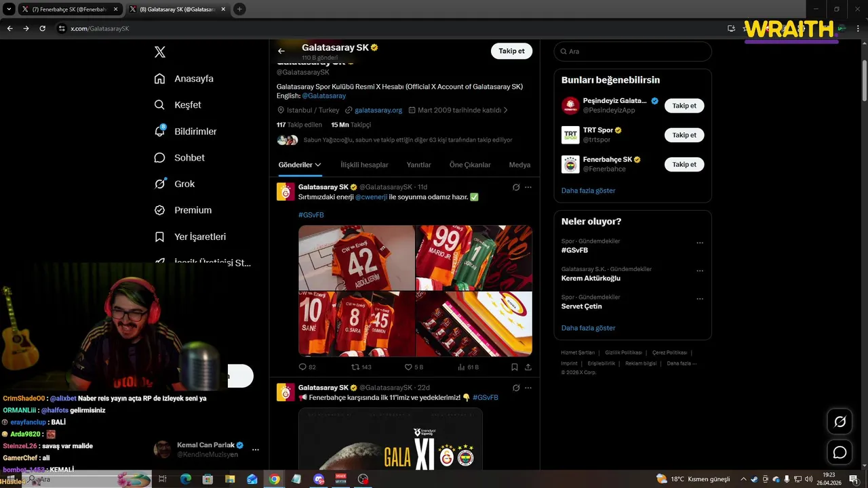Click the Grok icon on ilk 11 post
This screenshot has height=488, width=868.
[x=516, y=388]
